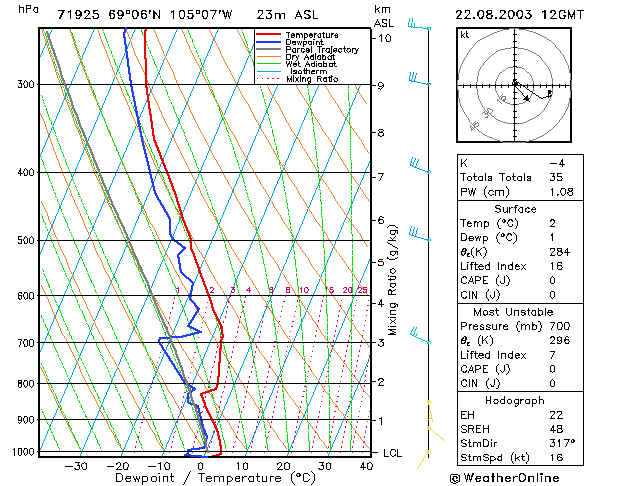Click the Most Unstable pressure value '700'
Image resolution: width=629 pixels, height=486 pixels.
(x=560, y=326)
